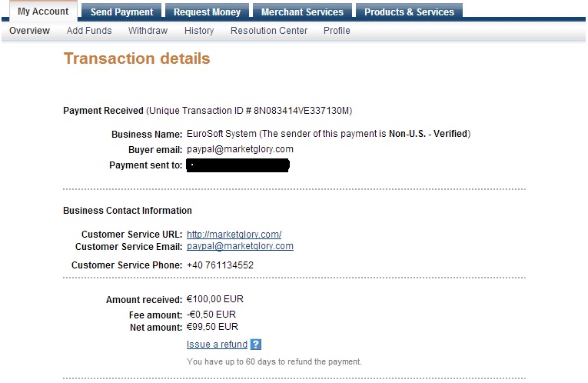Click the buyer email paypal@marketglory.com text
The image size is (588, 383).
coord(240,149)
